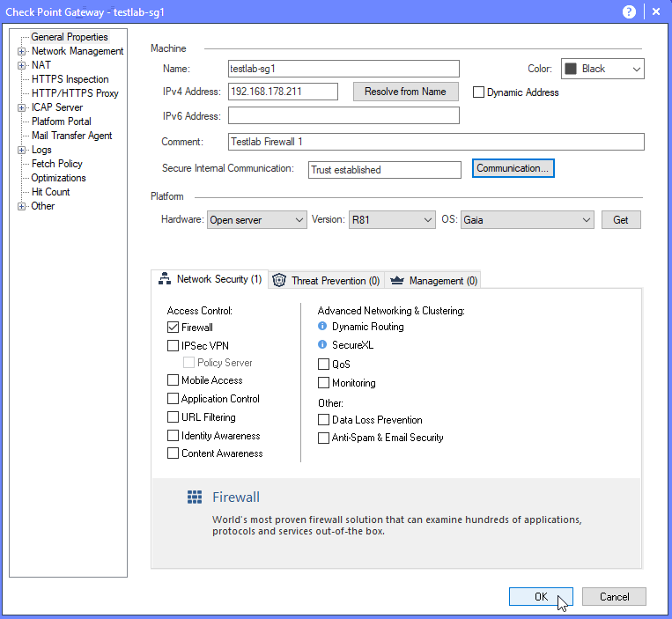Click the Name input field

[343, 69]
